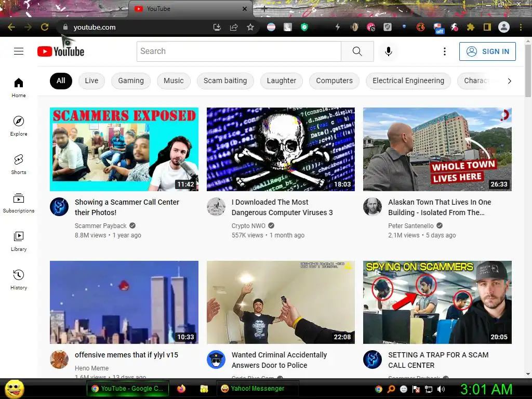Screen dimensions: 532x399
Task: Open title Showing a Scammer Call Center their Photos!
Action: (x=127, y=207)
